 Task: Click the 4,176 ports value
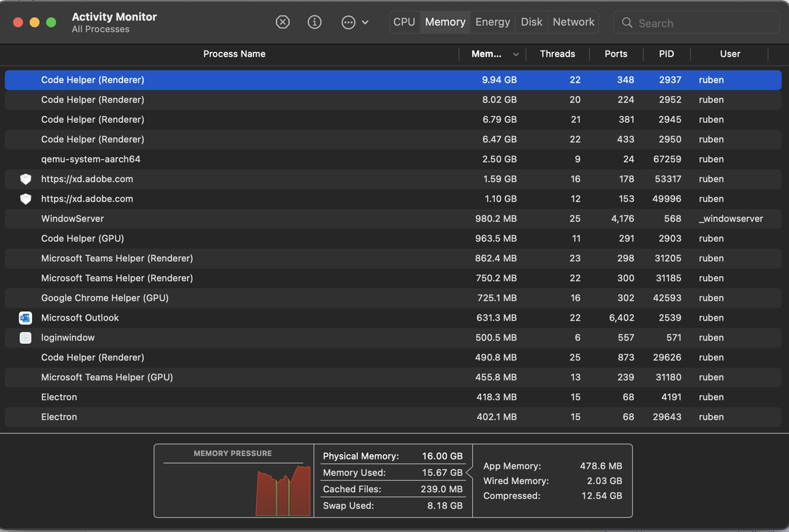[623, 219]
